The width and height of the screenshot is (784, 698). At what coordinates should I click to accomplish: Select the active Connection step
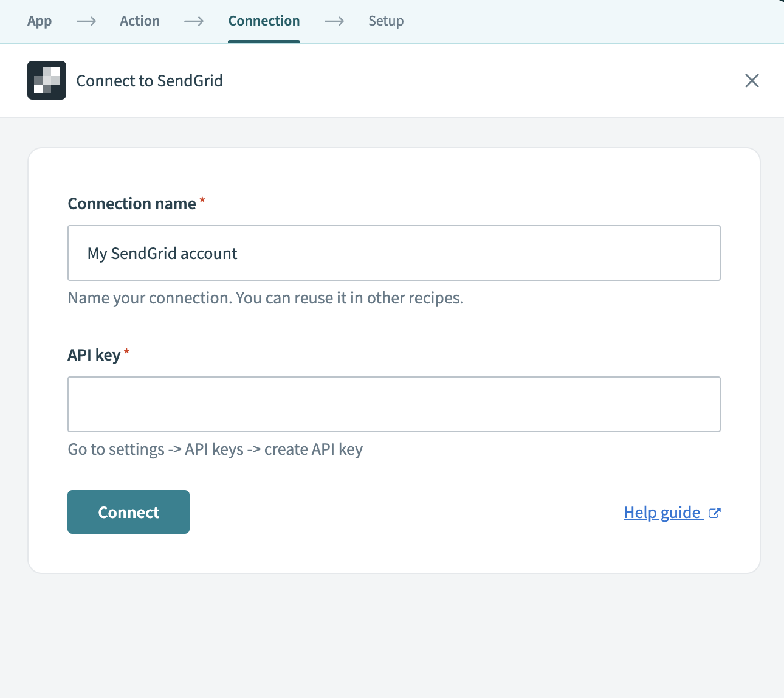(x=264, y=21)
